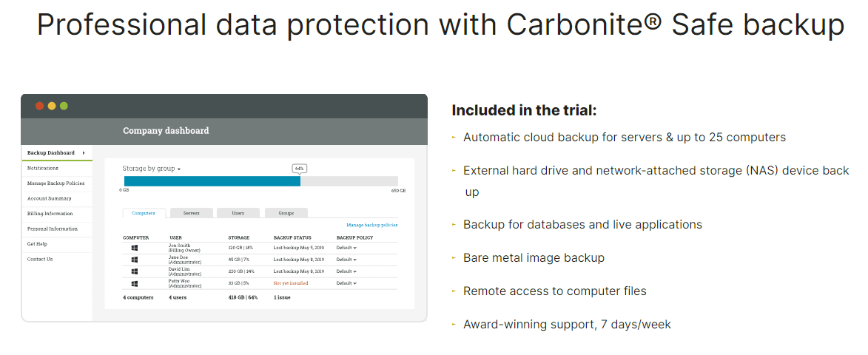This screenshot has height=355, width=868.
Task: Open the Storage by group dropdown
Action: click(x=151, y=169)
